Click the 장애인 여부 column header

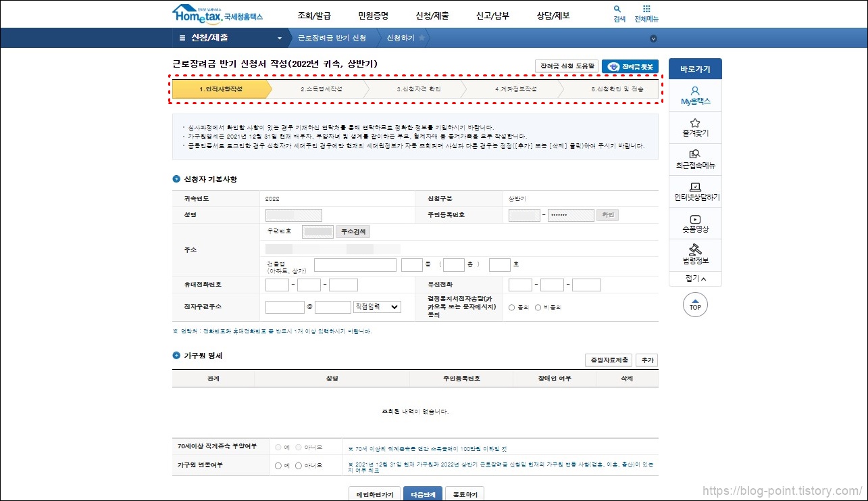(x=555, y=379)
